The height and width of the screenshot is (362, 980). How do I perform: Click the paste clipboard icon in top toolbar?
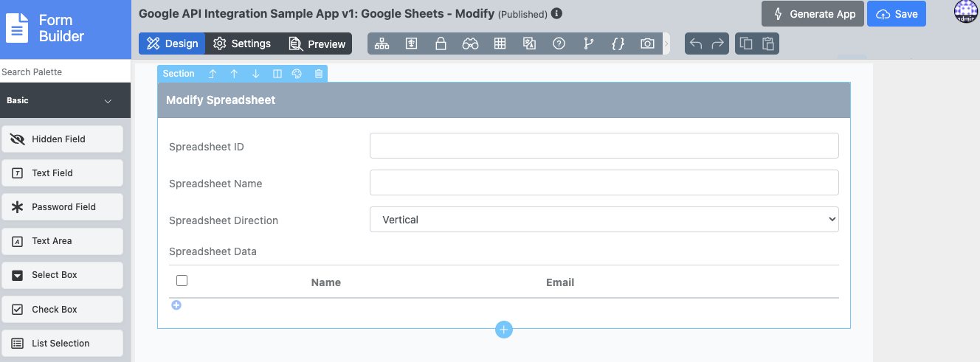(x=768, y=43)
